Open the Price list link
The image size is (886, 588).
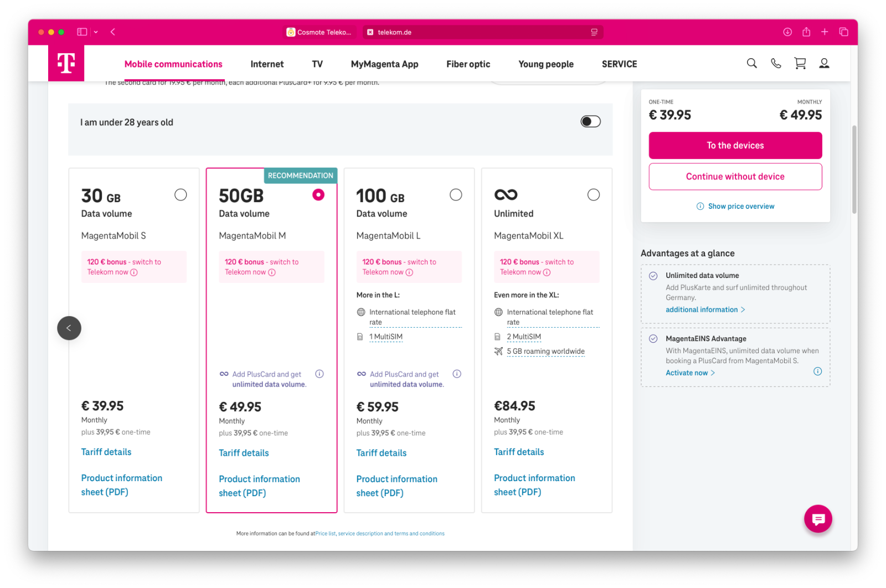[x=326, y=534]
